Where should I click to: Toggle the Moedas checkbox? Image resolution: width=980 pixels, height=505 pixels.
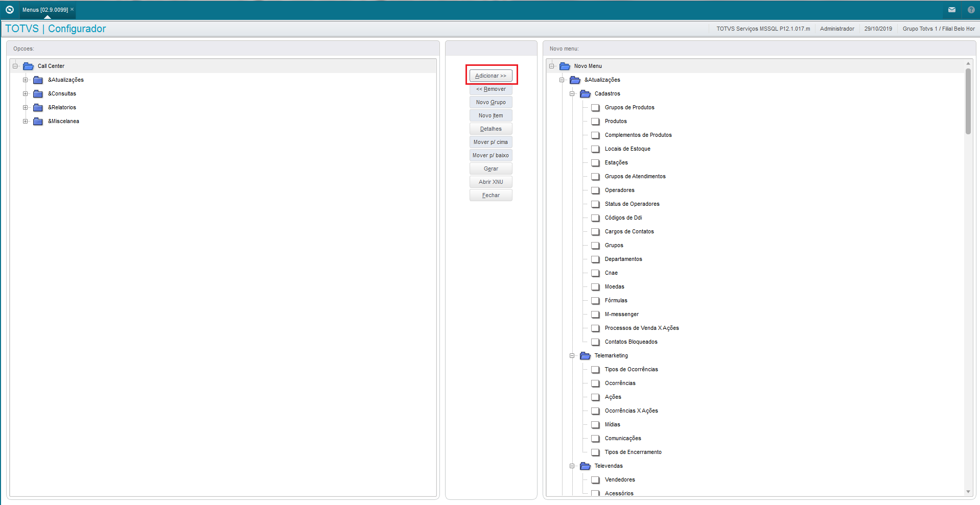(595, 287)
